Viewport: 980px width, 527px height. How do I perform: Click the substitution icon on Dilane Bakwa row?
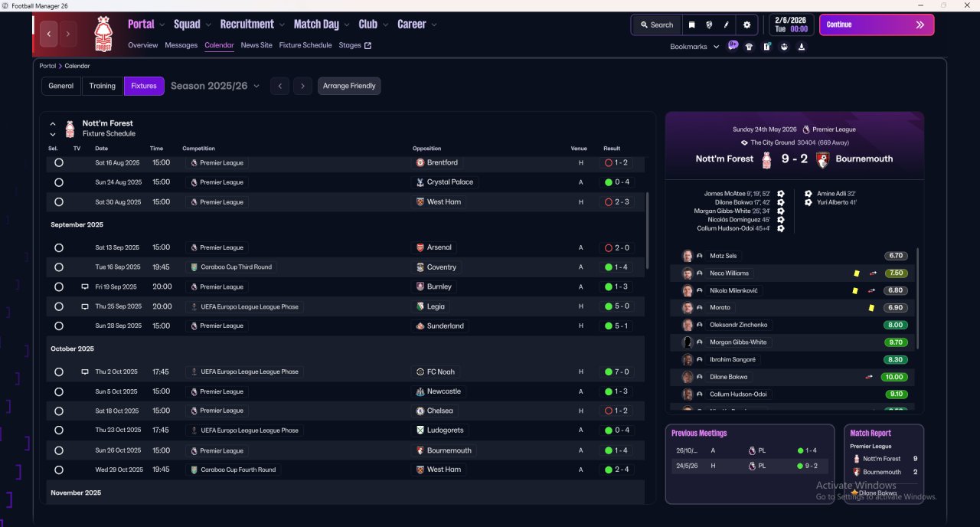pyautogui.click(x=869, y=377)
